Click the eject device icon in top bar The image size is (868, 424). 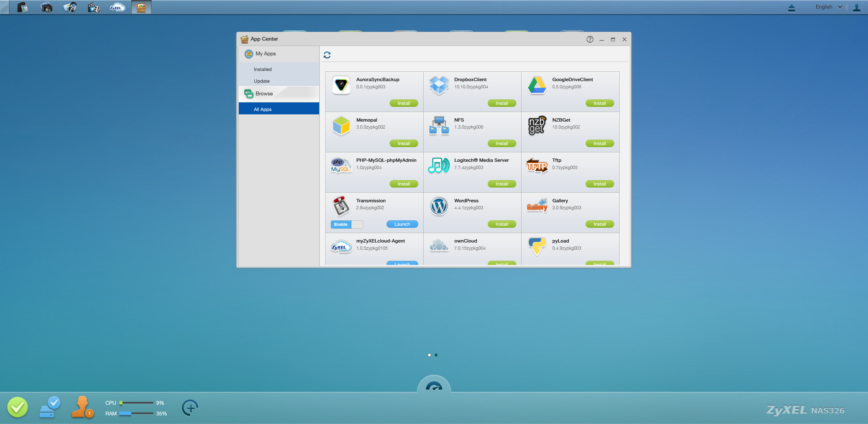click(x=792, y=7)
